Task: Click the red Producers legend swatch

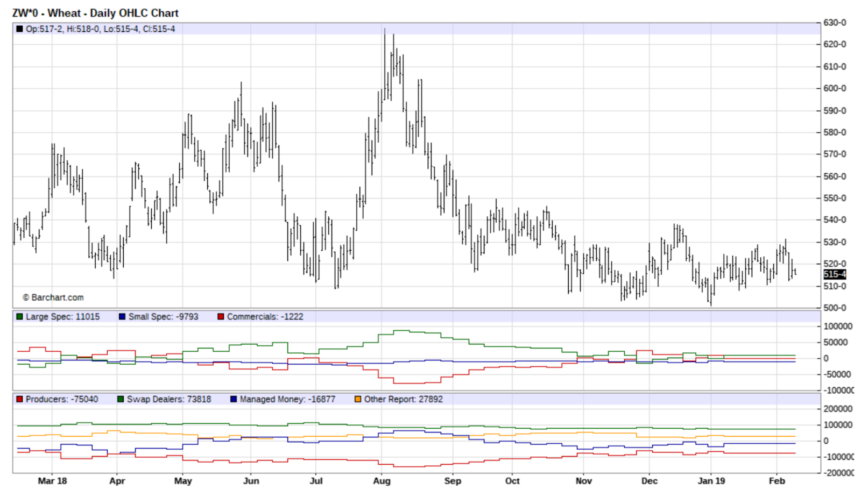Action: point(19,399)
